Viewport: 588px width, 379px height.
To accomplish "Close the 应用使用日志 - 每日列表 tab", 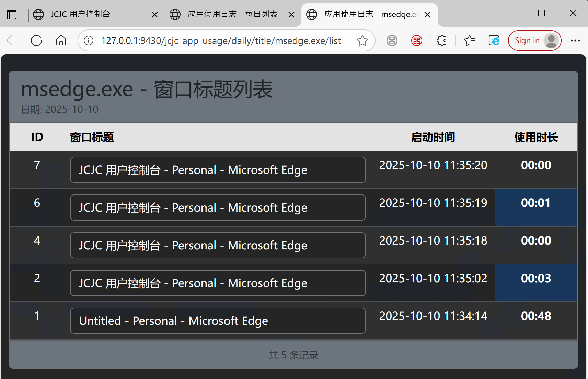I will (291, 15).
